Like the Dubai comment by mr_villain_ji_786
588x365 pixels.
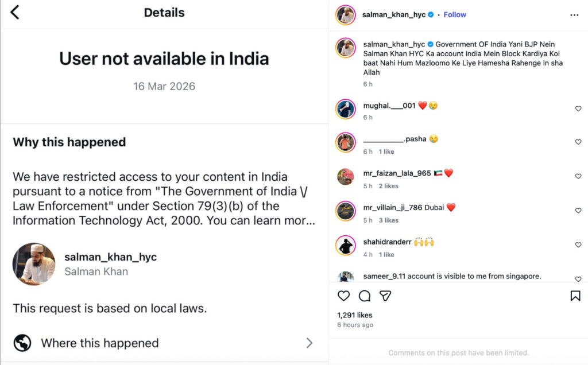coord(578,211)
